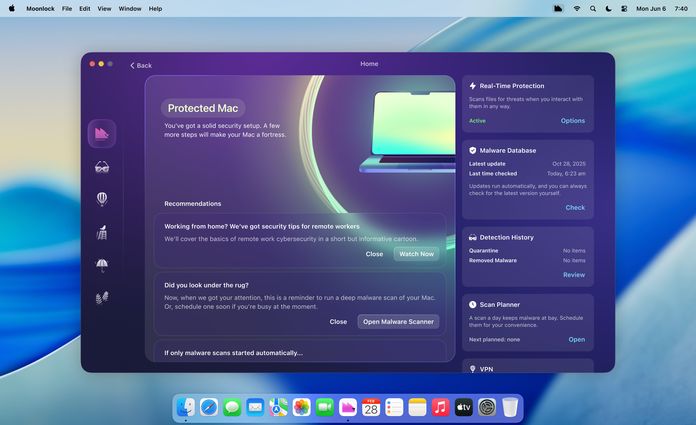Image resolution: width=696 pixels, height=425 pixels.
Task: Click 'If only malware scans started automatically...' heading
Action: pyautogui.click(x=233, y=353)
